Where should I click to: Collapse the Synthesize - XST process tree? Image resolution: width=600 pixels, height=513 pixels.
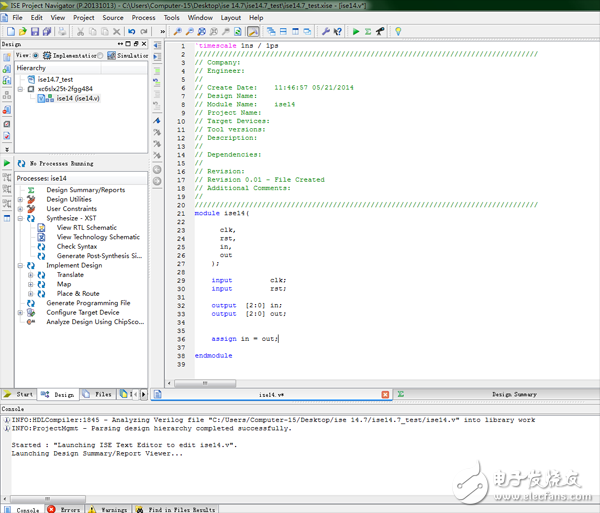[20, 219]
